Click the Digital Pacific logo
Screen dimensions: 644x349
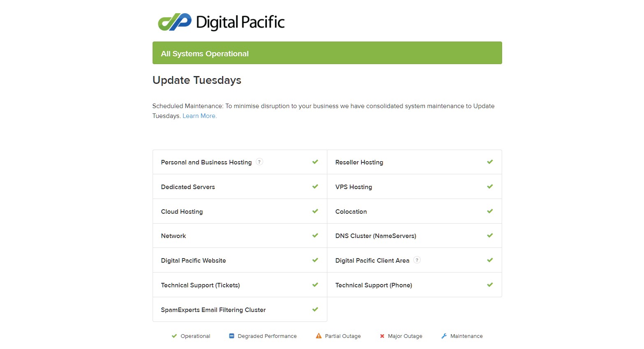click(x=221, y=22)
